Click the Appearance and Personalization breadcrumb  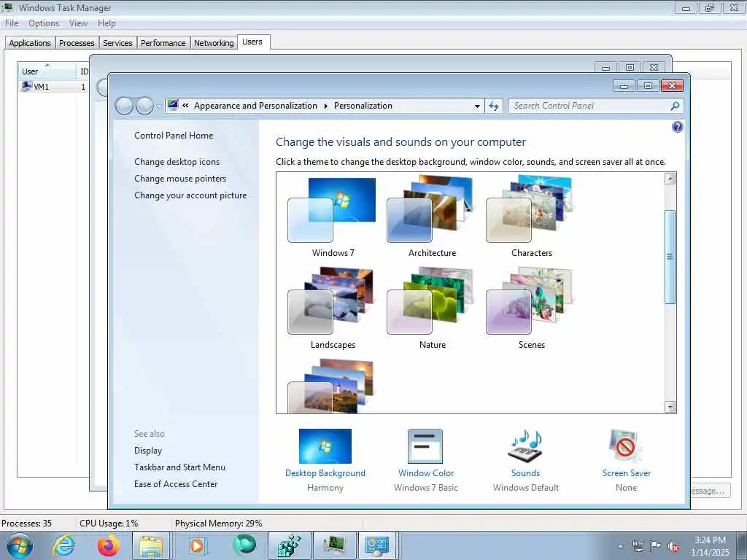255,106
